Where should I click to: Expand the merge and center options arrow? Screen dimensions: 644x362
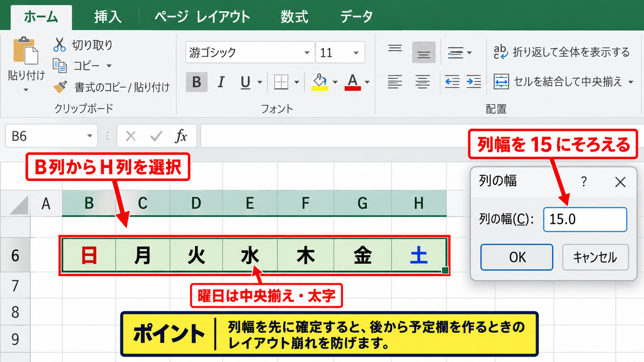pyautogui.click(x=631, y=82)
